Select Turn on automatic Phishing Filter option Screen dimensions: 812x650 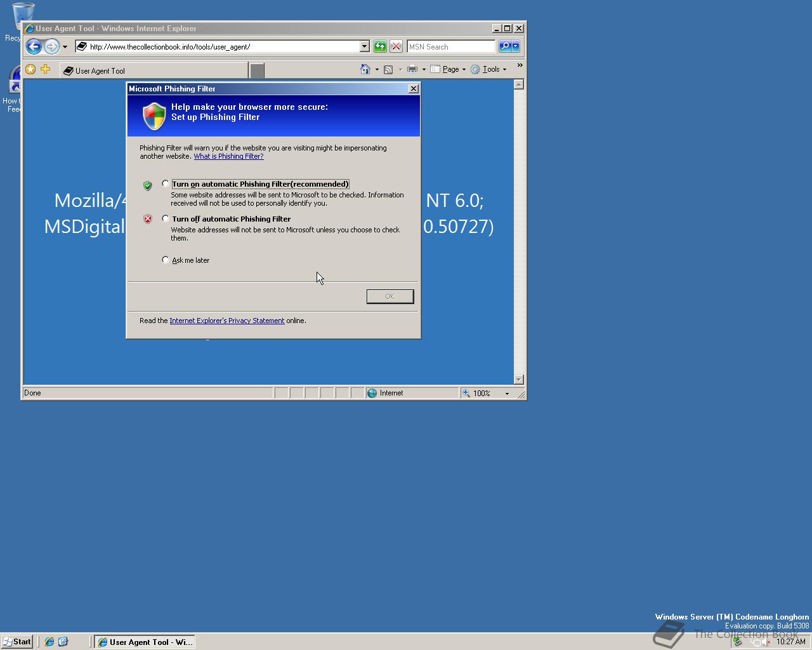click(166, 183)
